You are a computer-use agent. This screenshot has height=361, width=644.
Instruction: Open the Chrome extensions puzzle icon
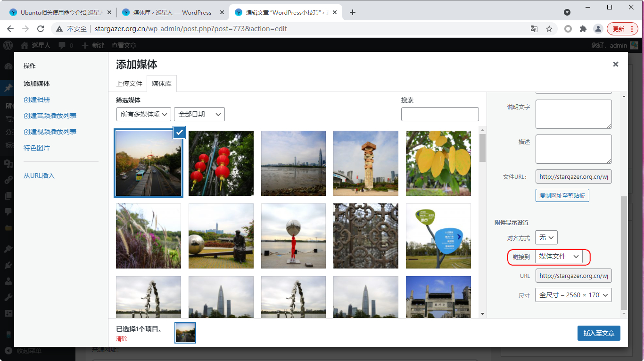[583, 29]
